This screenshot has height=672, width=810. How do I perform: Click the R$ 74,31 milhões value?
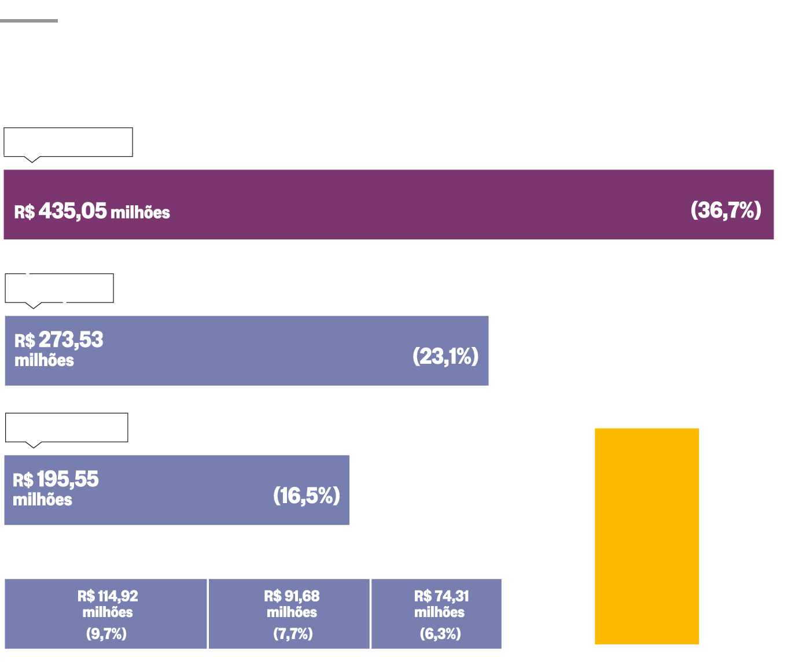click(x=441, y=604)
